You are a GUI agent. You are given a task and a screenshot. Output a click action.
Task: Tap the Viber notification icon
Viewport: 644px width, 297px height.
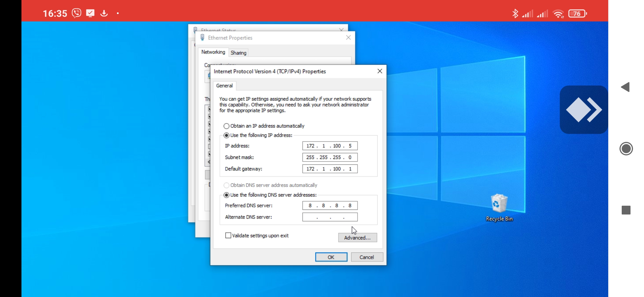tap(77, 13)
